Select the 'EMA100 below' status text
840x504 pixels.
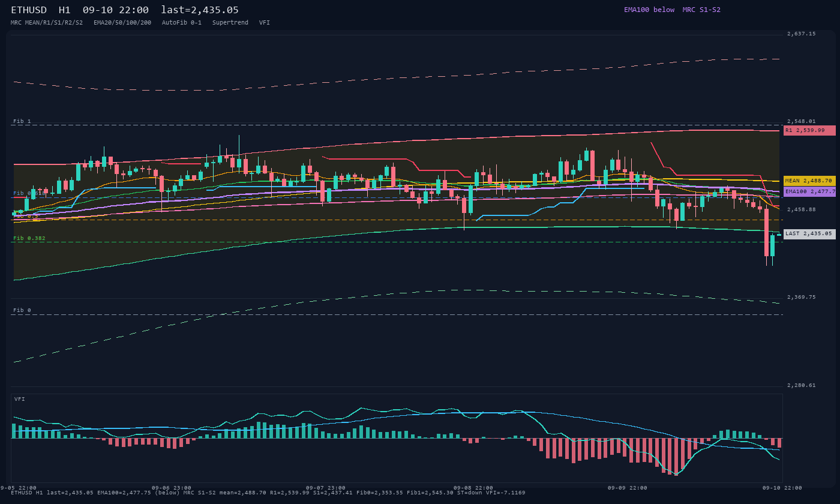[649, 10]
